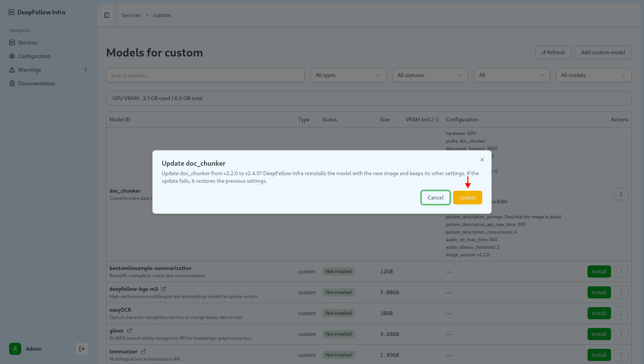Install lemmatizer model
Screen dimensions: 644x364
coord(599,355)
